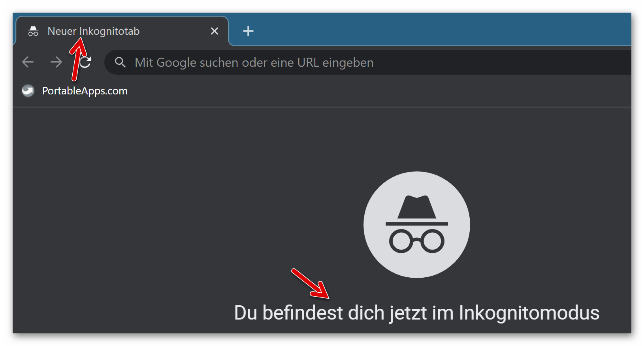Click the magnifier icon in the address bar
The image size is (644, 346).
click(x=120, y=62)
